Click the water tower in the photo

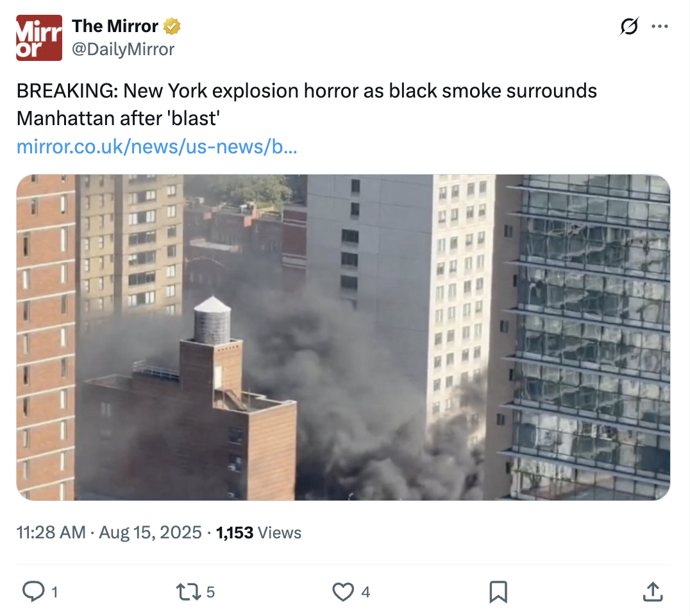point(212,320)
